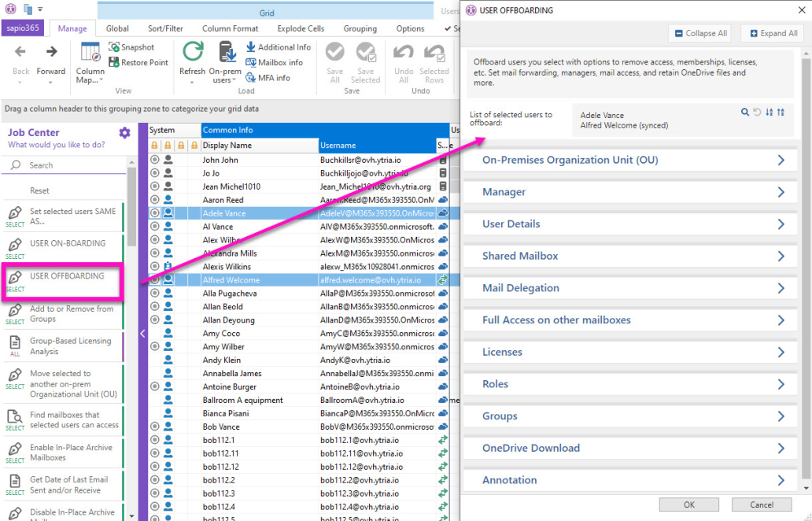Screen dimensions: 812x521
Task: Collapse the Job Center side panel
Action: point(143,334)
